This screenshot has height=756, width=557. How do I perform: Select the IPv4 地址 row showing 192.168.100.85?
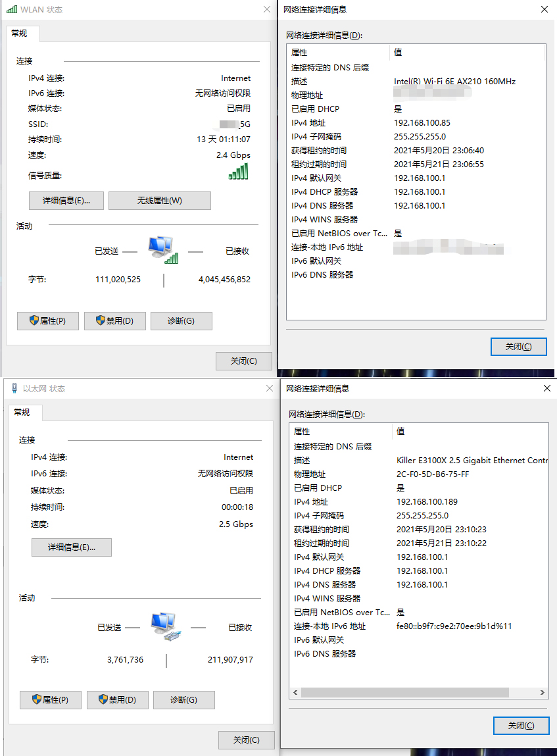pyautogui.click(x=395, y=122)
